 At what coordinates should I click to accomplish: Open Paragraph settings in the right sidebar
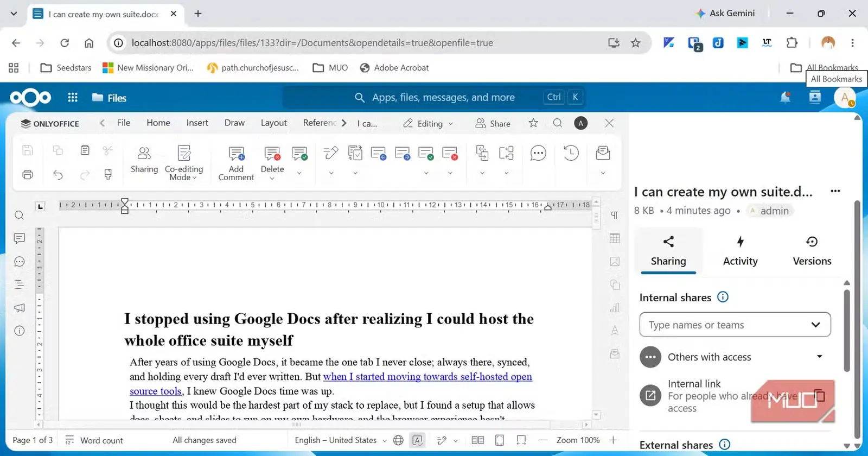(615, 216)
